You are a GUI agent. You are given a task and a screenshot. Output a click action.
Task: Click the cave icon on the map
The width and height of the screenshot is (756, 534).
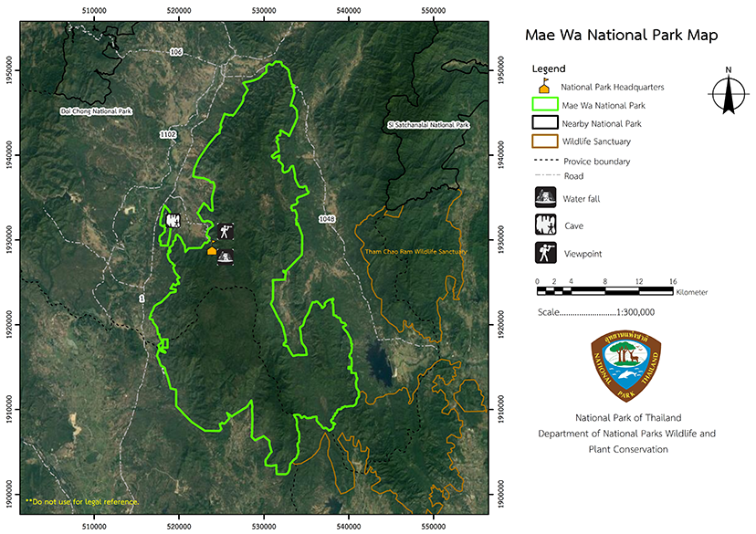173,220
